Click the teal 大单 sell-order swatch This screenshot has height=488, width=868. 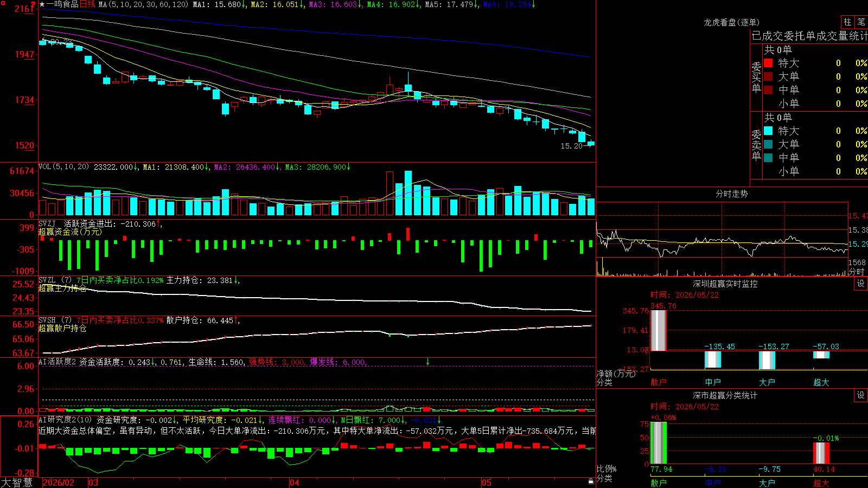point(768,144)
